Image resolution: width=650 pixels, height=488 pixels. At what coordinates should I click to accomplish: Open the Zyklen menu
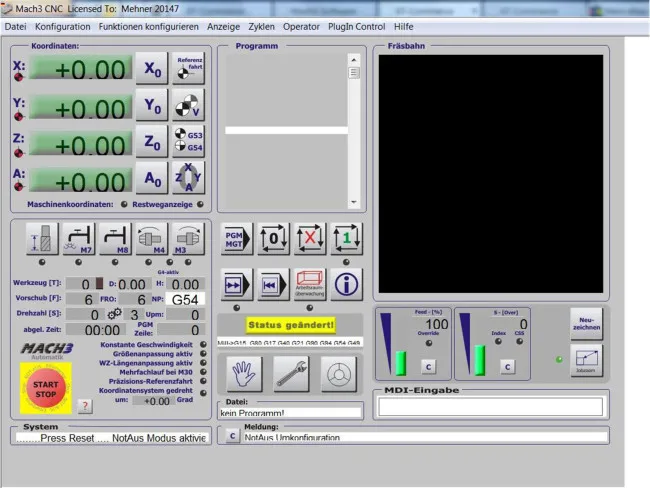(261, 27)
